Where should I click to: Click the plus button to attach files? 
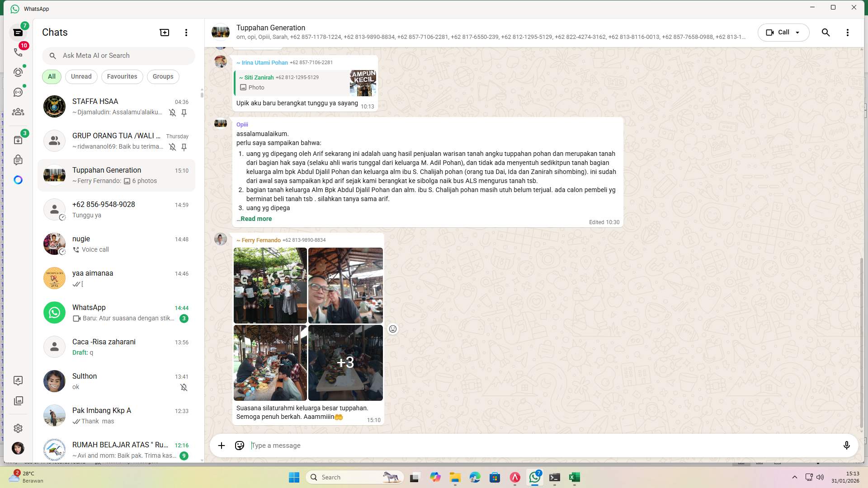point(221,446)
